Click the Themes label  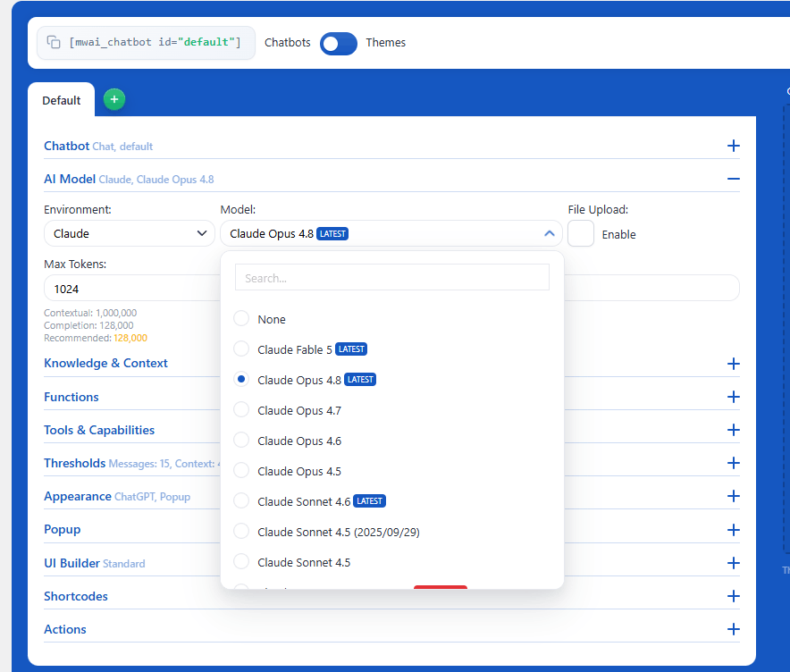pos(385,43)
